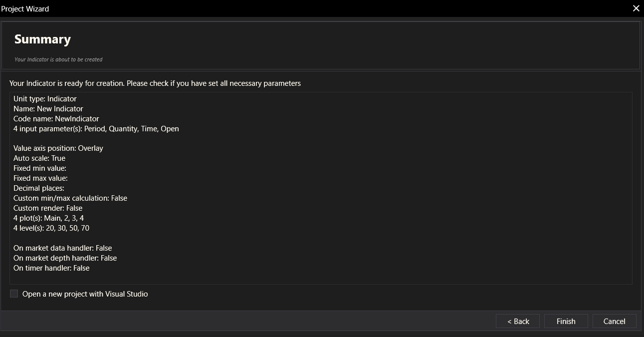Screen dimensions: 644x337
Task: Click the 'On market depth handler: False' line
Action: pos(65,258)
